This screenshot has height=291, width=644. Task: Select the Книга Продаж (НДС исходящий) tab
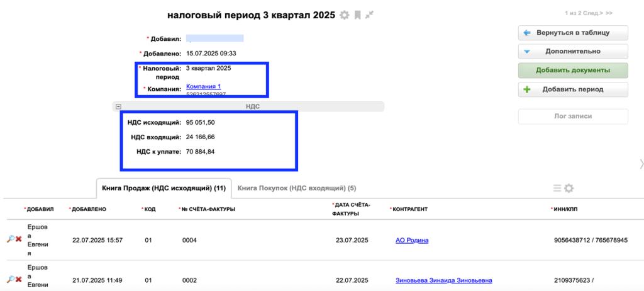pos(164,188)
